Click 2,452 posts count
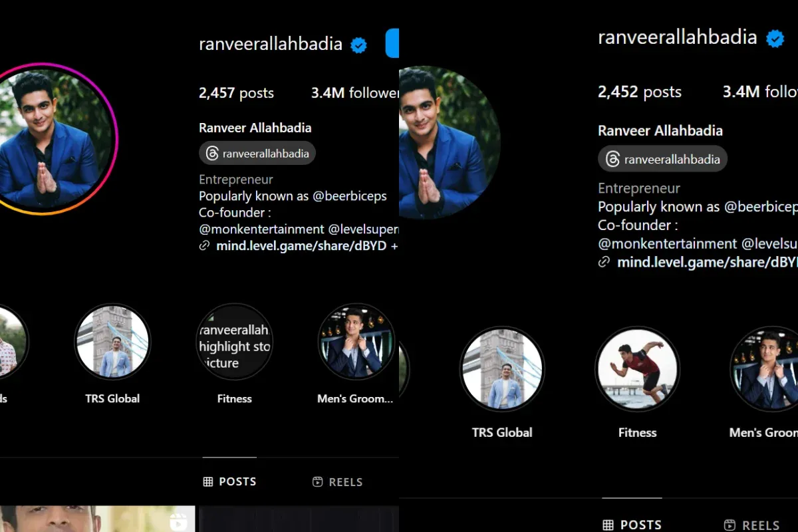The width and height of the screenshot is (798, 532). (x=640, y=91)
